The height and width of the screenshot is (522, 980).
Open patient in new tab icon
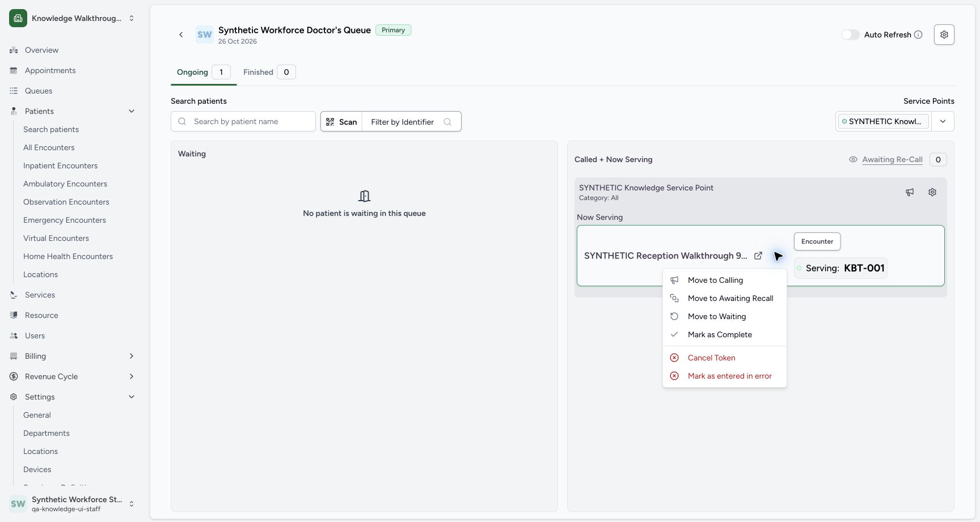click(x=758, y=256)
